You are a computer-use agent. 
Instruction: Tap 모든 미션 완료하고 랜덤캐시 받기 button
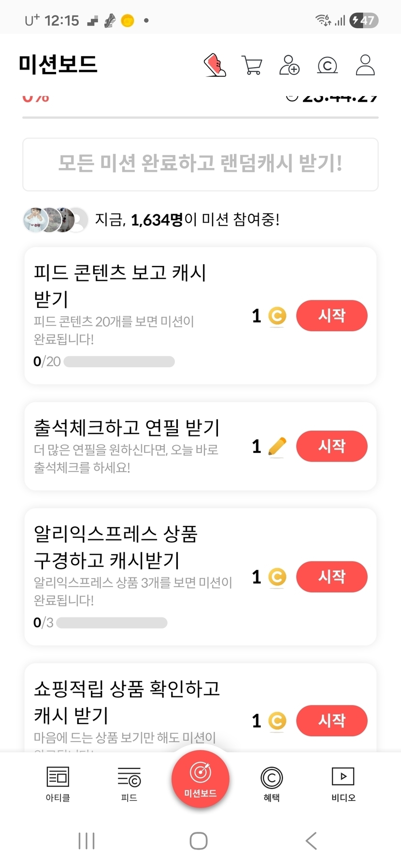click(x=200, y=164)
